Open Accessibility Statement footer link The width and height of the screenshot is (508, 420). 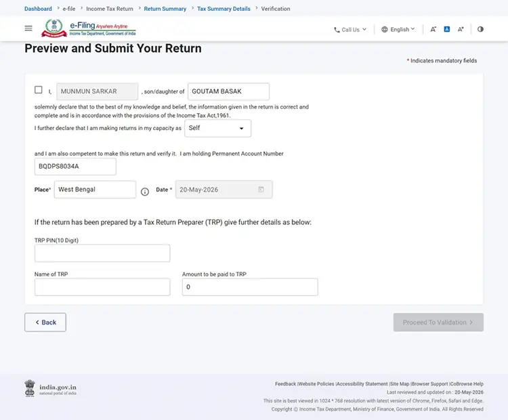click(362, 383)
